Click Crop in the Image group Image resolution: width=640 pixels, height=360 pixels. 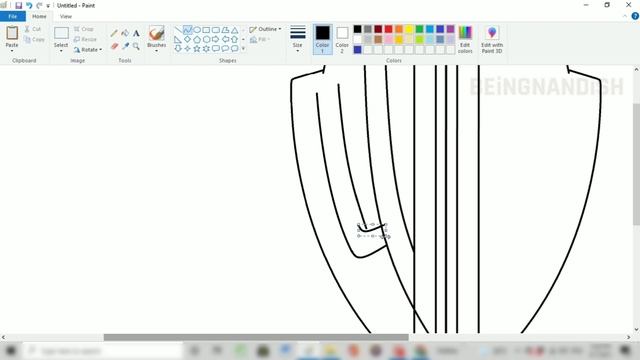pos(84,29)
